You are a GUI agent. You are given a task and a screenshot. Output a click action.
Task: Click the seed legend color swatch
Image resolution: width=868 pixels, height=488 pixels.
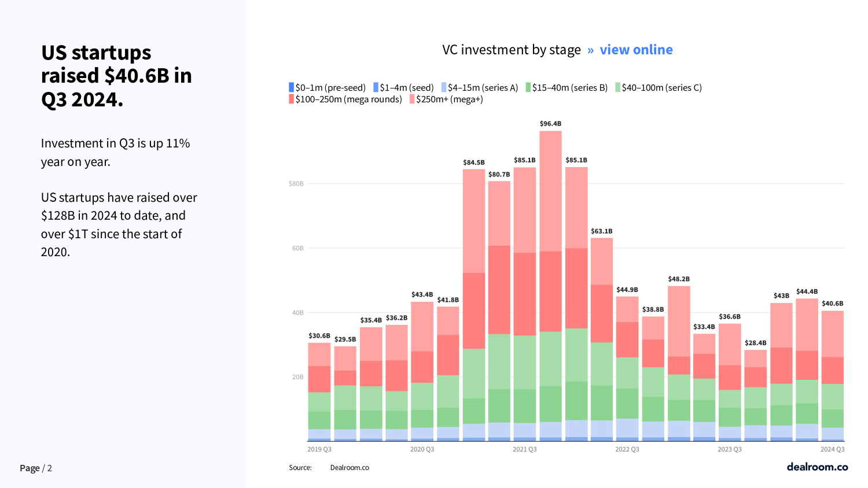coord(376,87)
